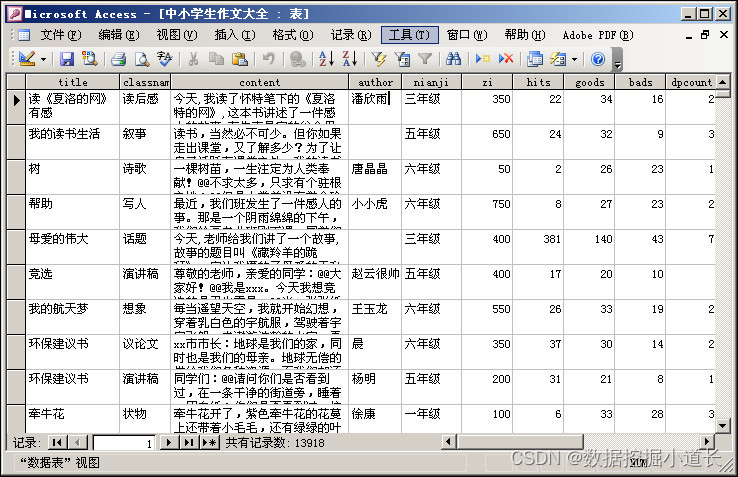
Task: Click the Sort Ascending A-Z icon
Action: (x=326, y=59)
